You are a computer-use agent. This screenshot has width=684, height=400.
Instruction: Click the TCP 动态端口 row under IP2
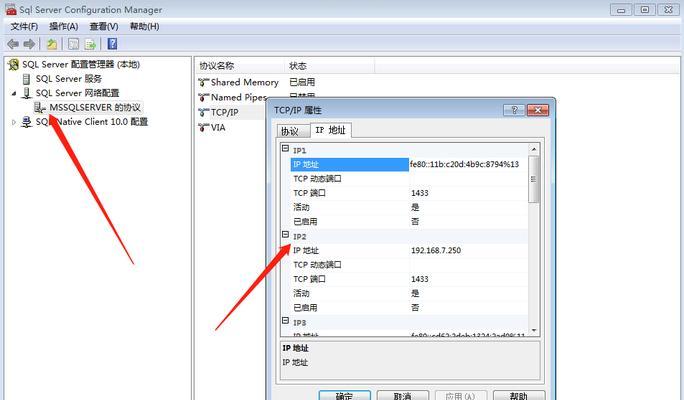tap(409, 265)
